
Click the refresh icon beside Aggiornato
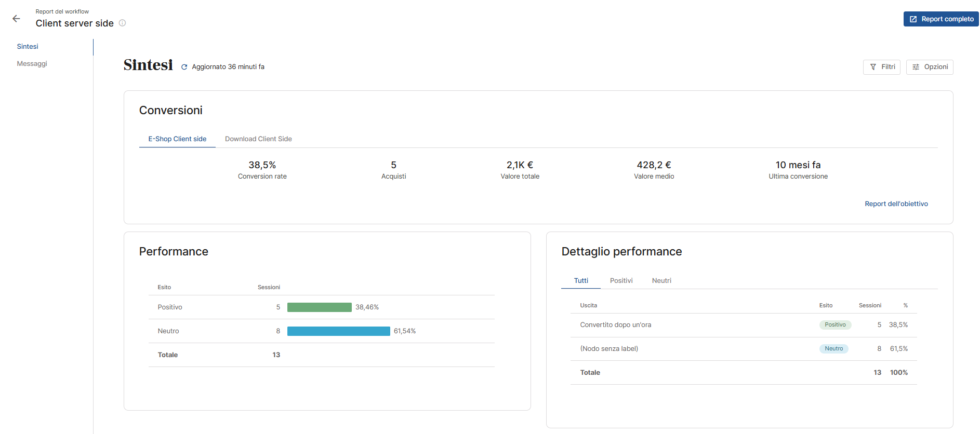tap(184, 67)
